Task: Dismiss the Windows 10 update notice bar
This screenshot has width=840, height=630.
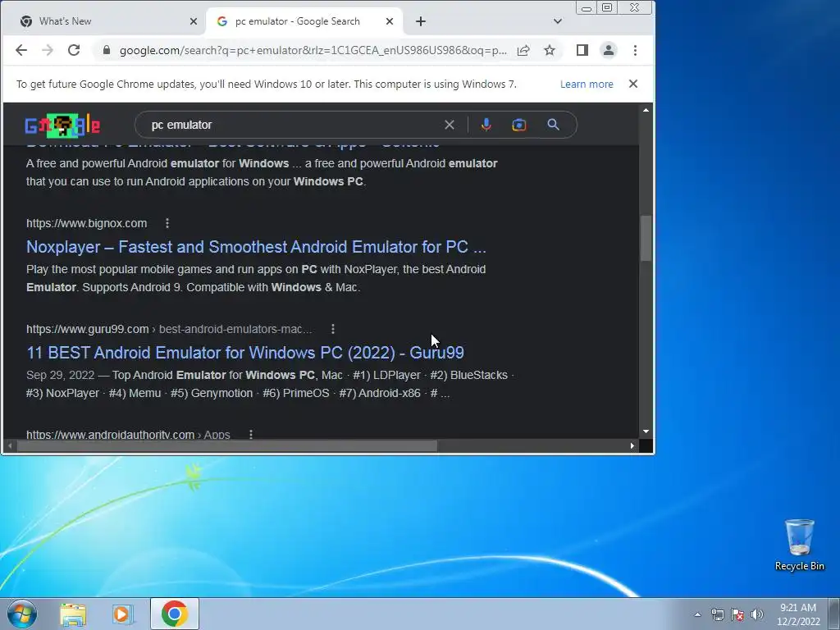Action: pyautogui.click(x=633, y=84)
